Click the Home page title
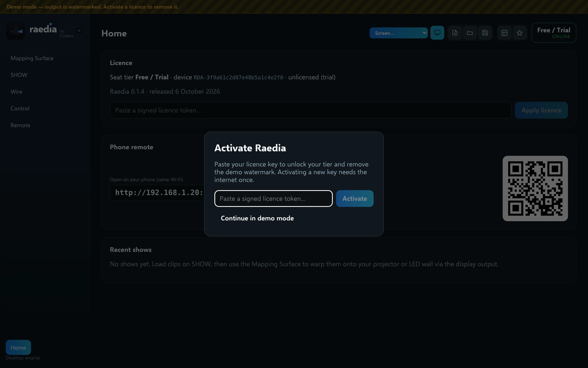 [114, 33]
